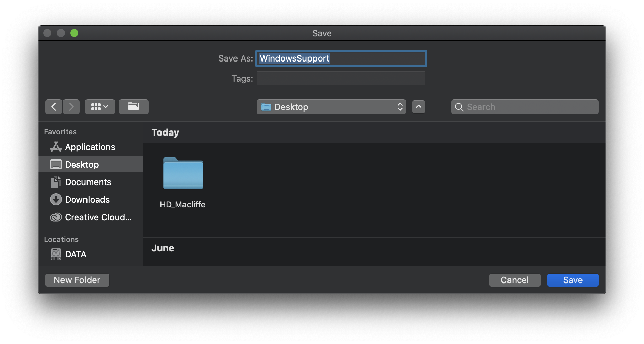The height and width of the screenshot is (344, 644).
Task: Select Applications in the Favorites sidebar
Action: coord(90,147)
